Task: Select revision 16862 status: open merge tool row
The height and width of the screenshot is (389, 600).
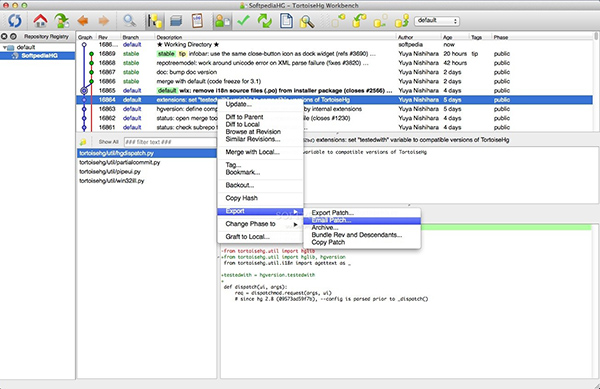Action: (335, 118)
